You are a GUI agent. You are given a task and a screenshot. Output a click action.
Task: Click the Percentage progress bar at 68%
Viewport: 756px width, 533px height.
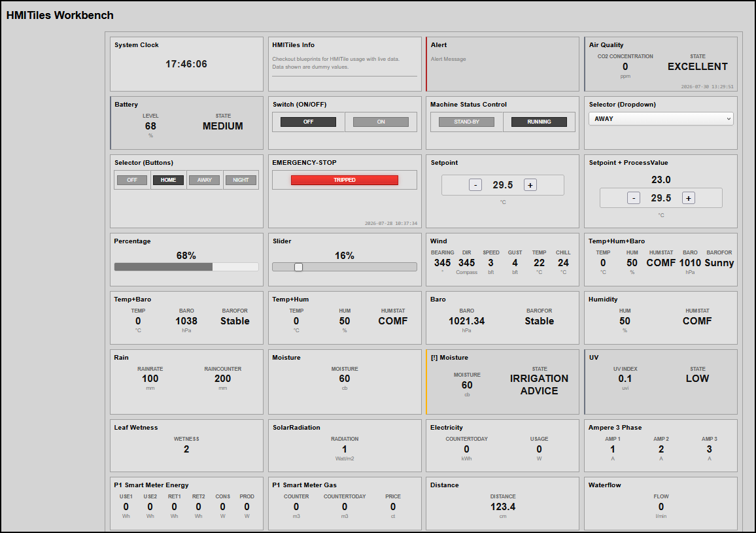pyautogui.click(x=186, y=267)
